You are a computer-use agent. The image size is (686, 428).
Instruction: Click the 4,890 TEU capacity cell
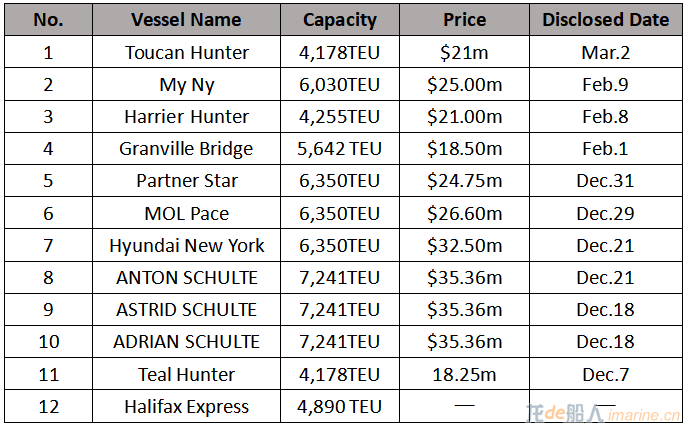(x=340, y=406)
